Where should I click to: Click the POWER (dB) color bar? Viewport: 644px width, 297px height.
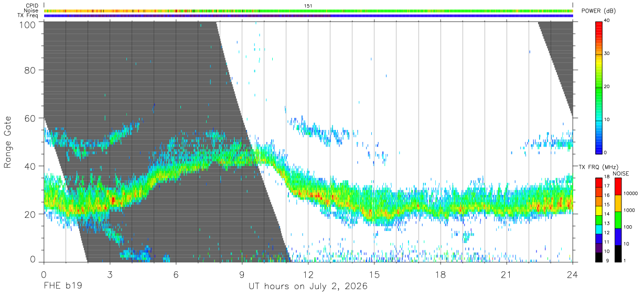599,87
